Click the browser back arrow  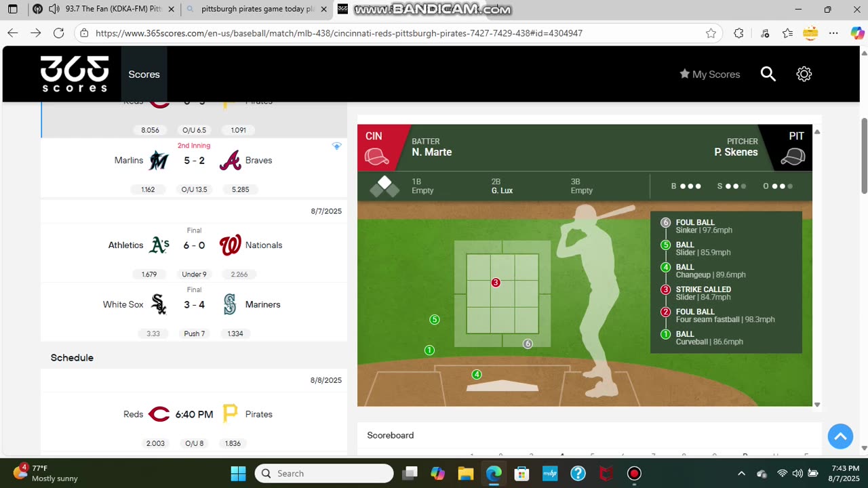[x=13, y=33]
